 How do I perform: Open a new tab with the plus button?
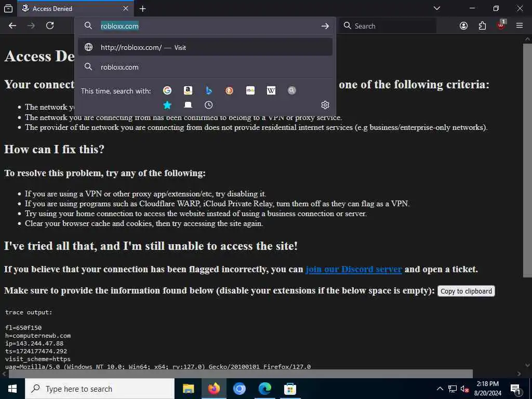click(142, 9)
